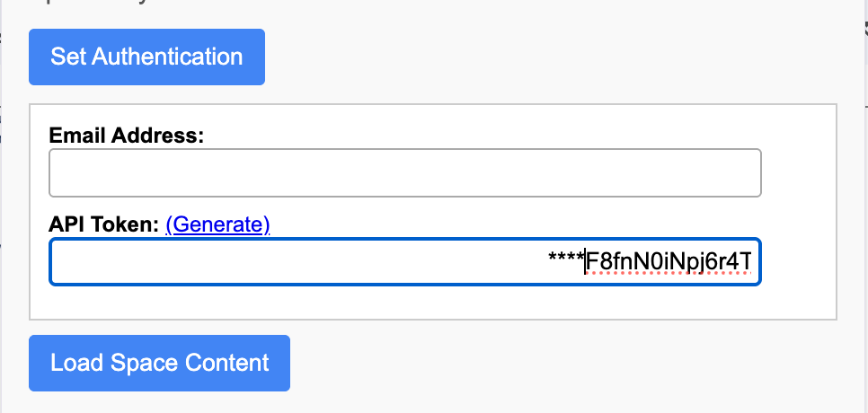The image size is (868, 413).
Task: Click the API Token label text
Action: pos(104,224)
